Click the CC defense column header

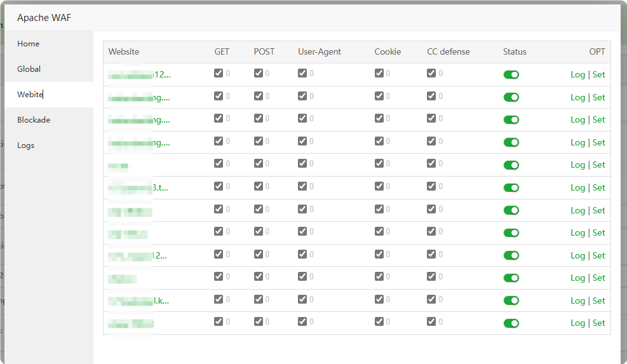pos(448,51)
